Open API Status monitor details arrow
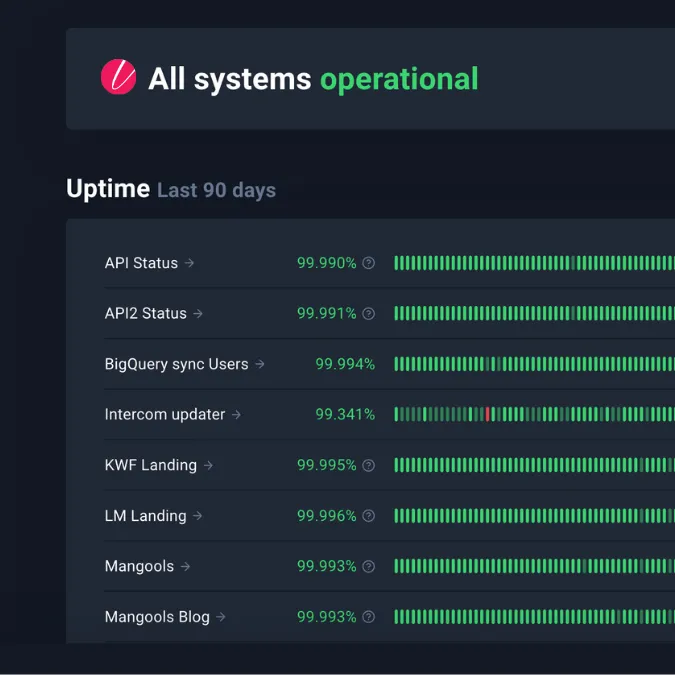The width and height of the screenshot is (675, 675). [x=189, y=263]
